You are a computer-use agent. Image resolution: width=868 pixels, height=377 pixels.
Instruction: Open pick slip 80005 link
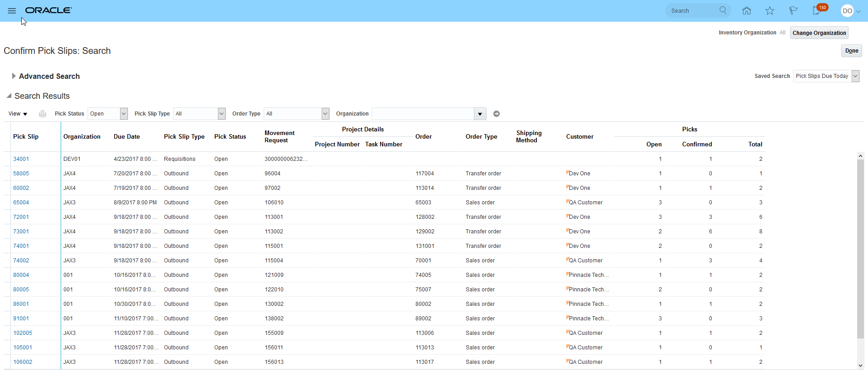pyautogui.click(x=21, y=290)
